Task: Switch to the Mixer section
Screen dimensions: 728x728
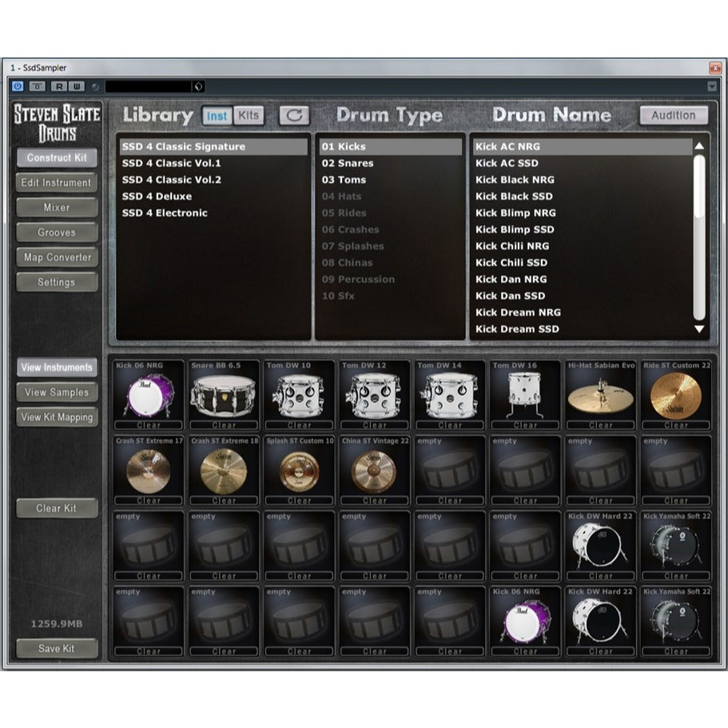Action: click(x=56, y=208)
